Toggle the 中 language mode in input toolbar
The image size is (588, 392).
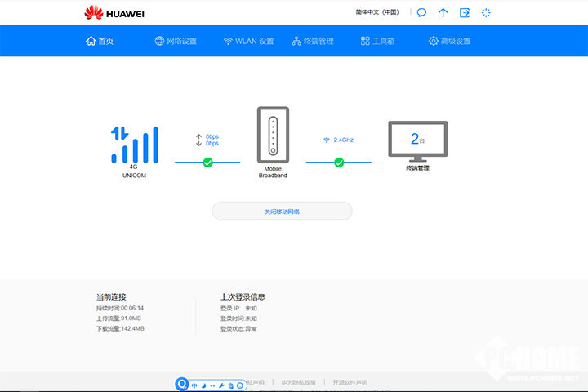pyautogui.click(x=194, y=385)
